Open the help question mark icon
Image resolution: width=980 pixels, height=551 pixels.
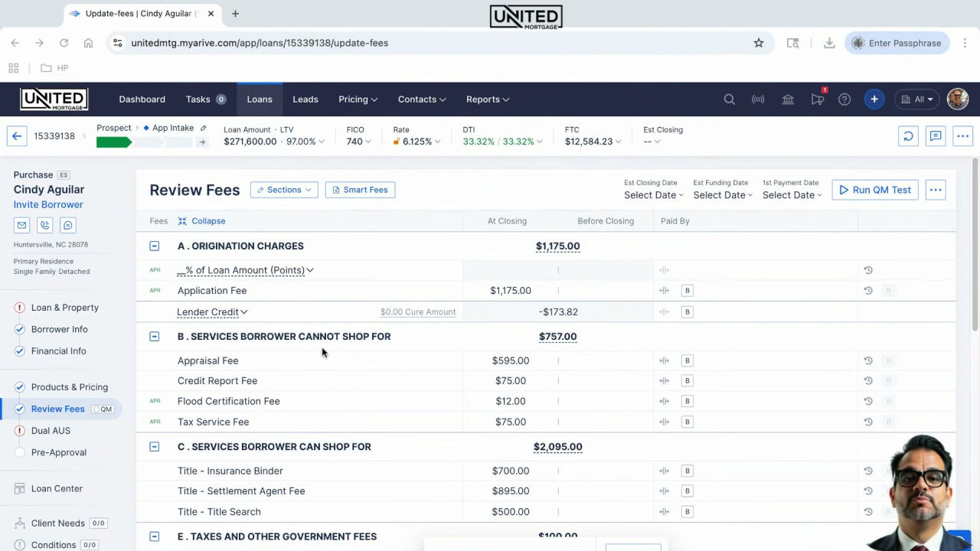point(844,99)
